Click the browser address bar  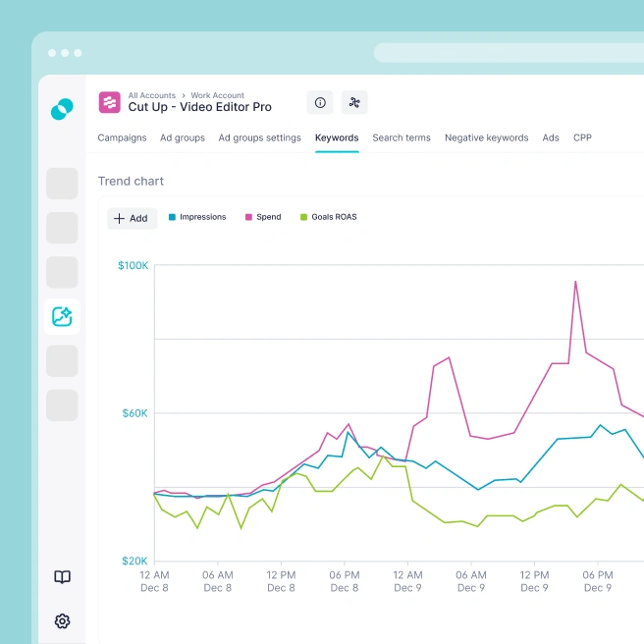[509, 53]
